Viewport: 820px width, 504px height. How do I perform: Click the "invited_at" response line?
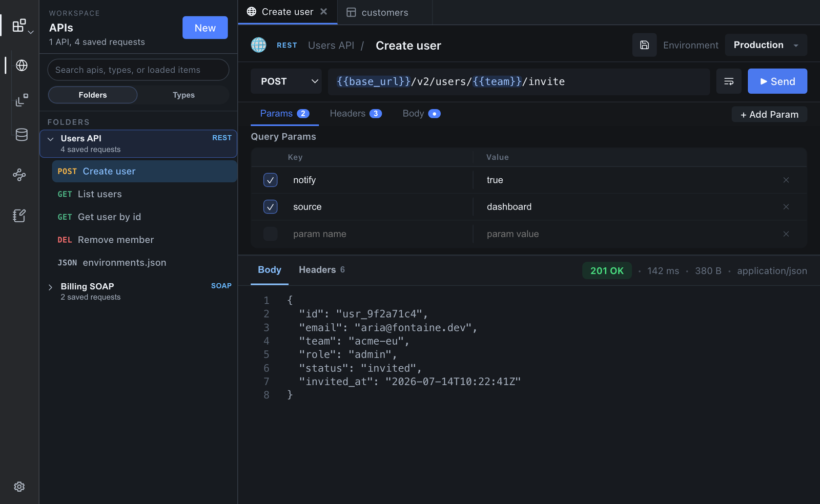point(410,382)
